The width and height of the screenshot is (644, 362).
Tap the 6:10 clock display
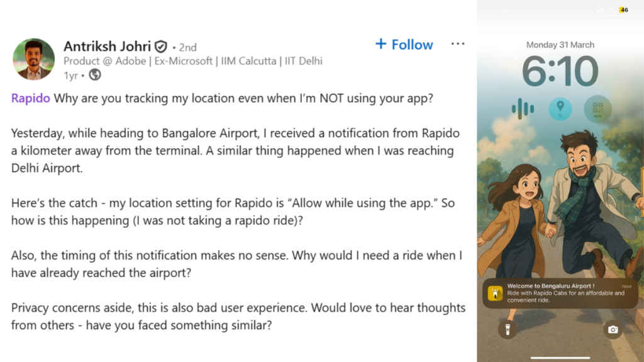coord(560,70)
